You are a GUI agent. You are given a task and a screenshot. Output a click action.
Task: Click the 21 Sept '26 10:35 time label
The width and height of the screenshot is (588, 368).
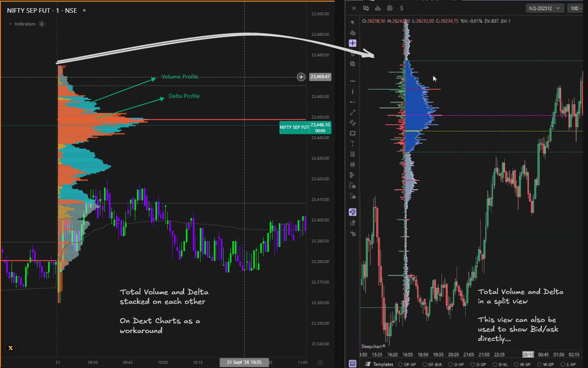pyautogui.click(x=244, y=362)
